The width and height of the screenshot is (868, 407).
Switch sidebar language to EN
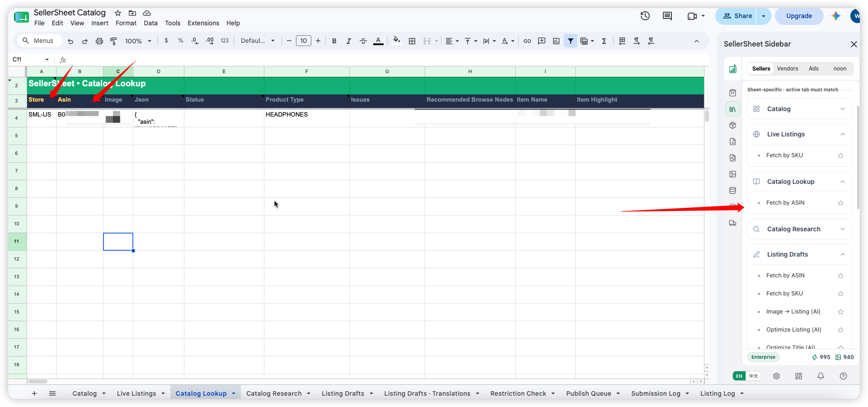[739, 376]
